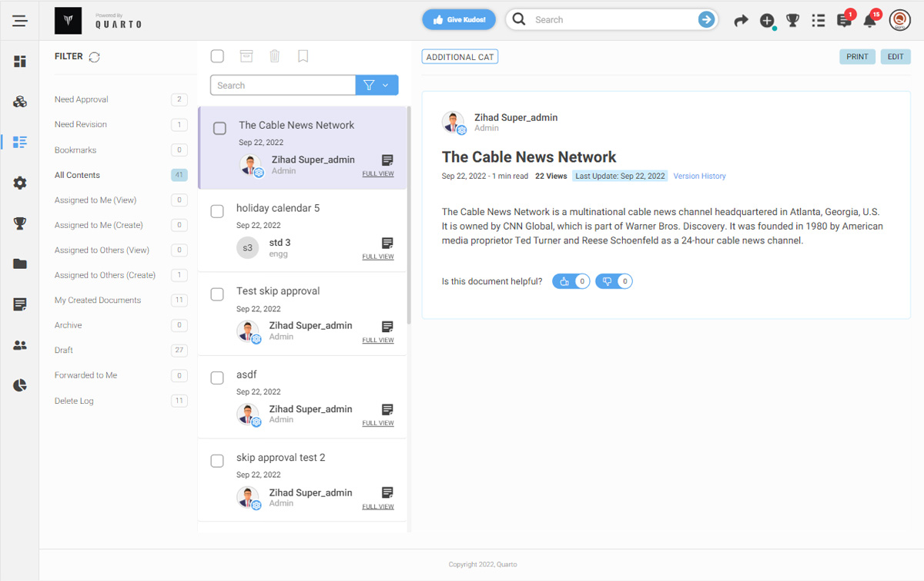The width and height of the screenshot is (924, 581).
Task: Click the Quarto logo
Action: pyautogui.click(x=68, y=21)
